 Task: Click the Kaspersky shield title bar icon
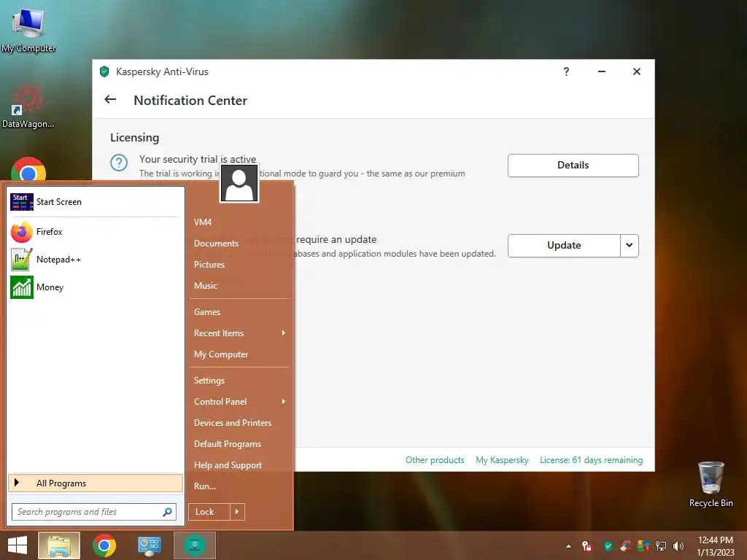tap(104, 71)
